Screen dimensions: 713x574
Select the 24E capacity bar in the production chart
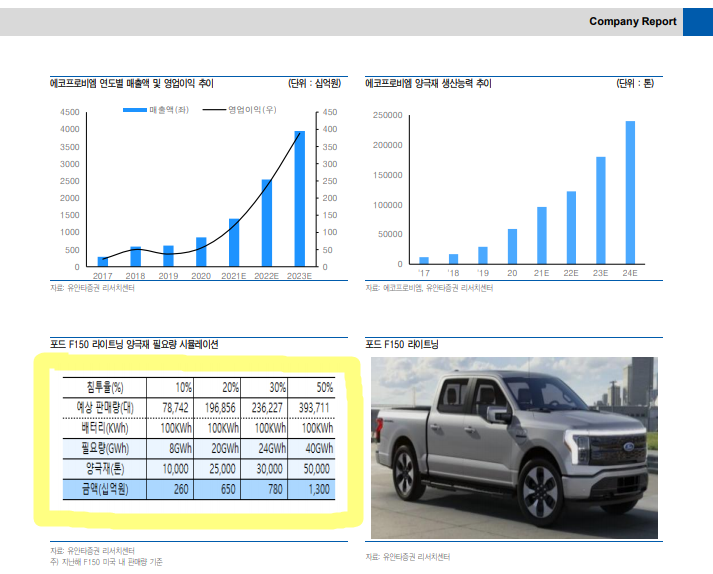630,192
